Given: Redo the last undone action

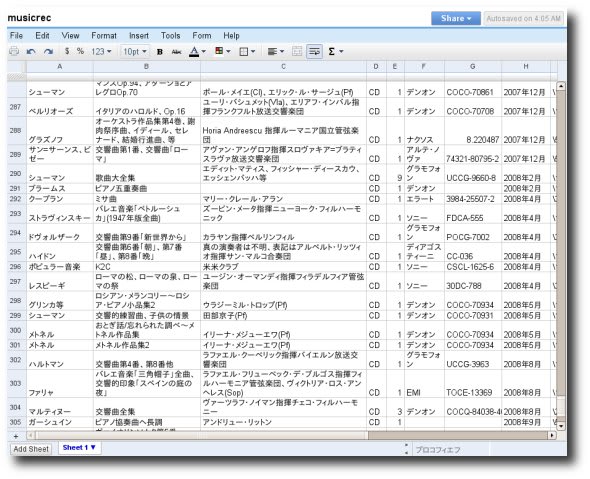Looking at the screenshot, I should [x=48, y=51].
